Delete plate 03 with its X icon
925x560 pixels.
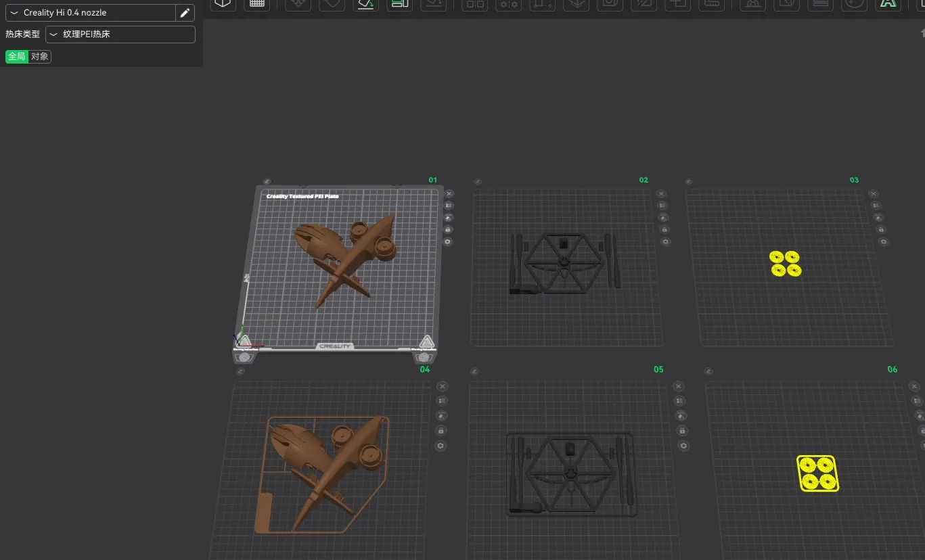[x=874, y=193]
